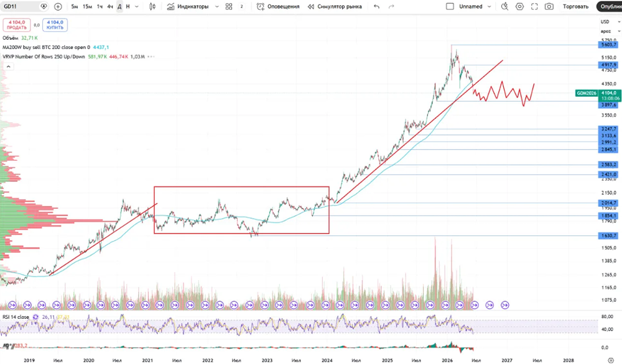The image size is (622, 364).
Task: Undo the last chart action
Action: pos(376,6)
